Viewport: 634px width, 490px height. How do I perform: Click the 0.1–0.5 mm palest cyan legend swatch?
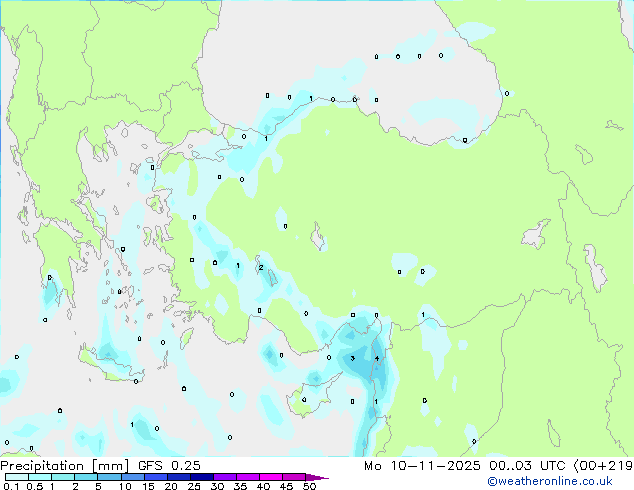[x=17, y=477]
